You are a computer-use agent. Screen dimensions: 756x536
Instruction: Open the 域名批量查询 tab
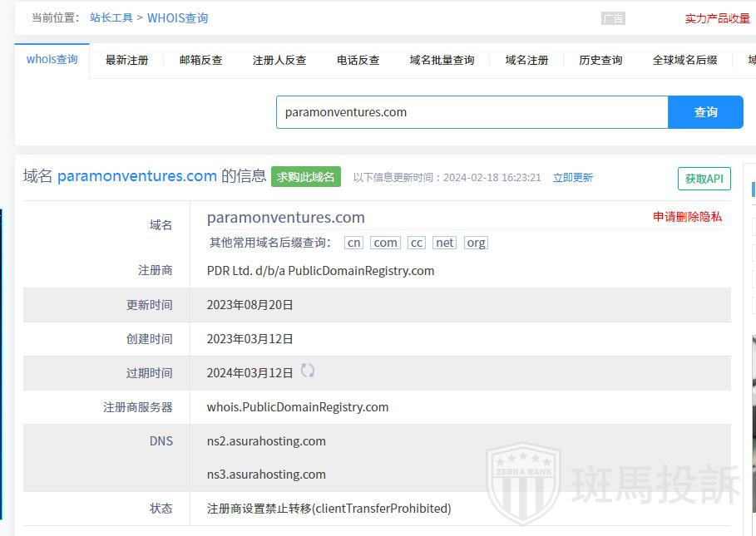[442, 60]
